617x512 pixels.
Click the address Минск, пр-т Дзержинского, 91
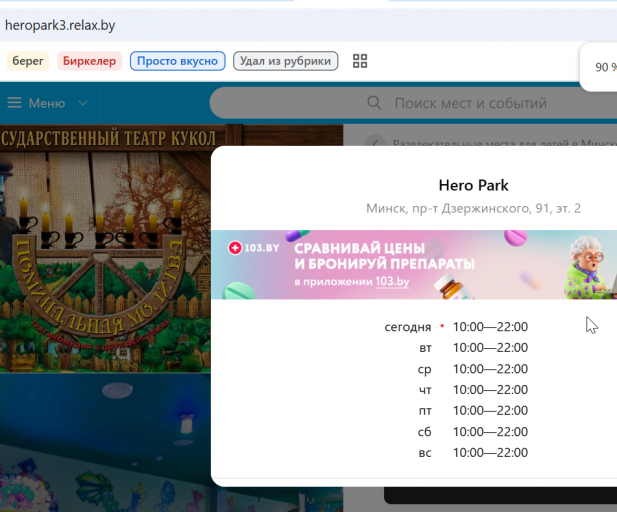pyautogui.click(x=473, y=208)
